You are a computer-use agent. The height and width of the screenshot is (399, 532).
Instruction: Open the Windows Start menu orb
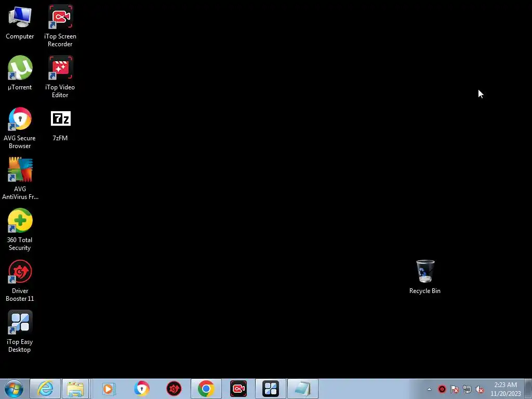tap(14, 389)
